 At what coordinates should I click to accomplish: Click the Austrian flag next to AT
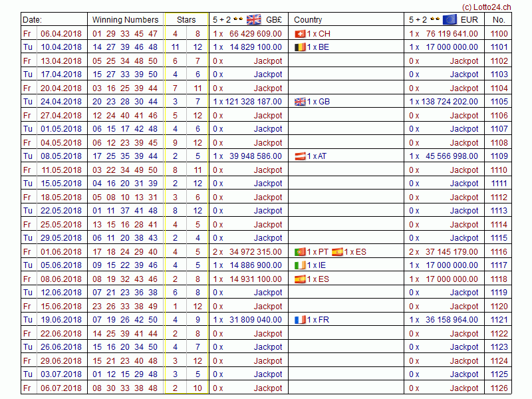[x=300, y=156]
